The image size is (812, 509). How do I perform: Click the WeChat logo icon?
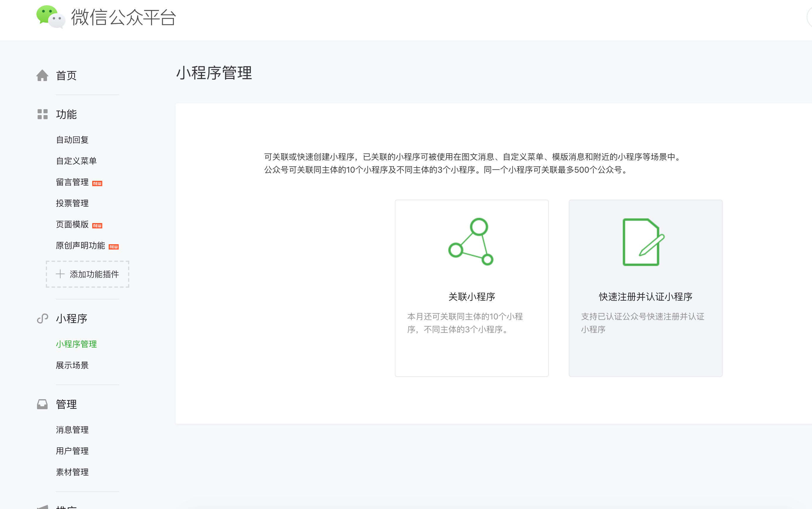(51, 16)
